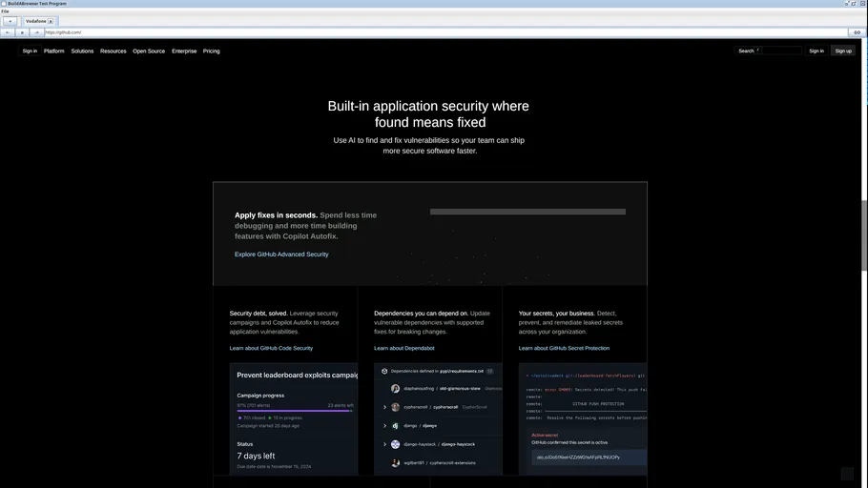The height and width of the screenshot is (488, 868).
Task: Click the dependency graph icon before 'Dependencies defined in'
Action: click(x=384, y=372)
